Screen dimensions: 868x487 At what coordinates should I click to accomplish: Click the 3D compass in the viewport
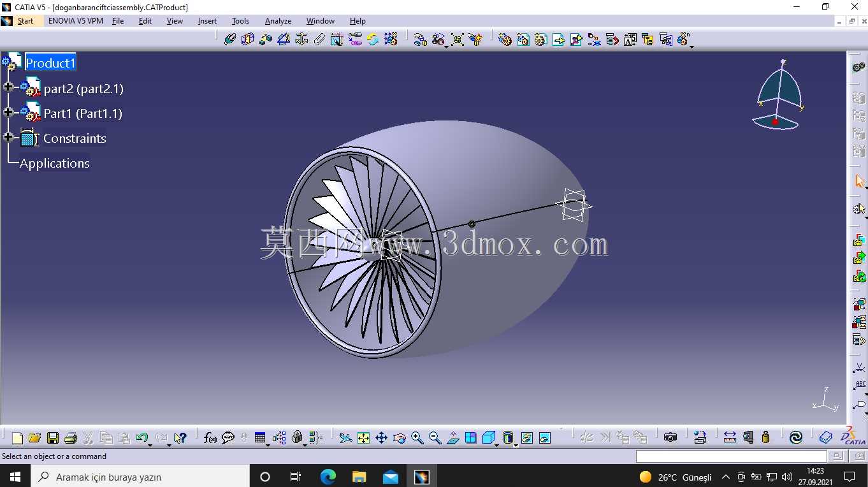779,96
